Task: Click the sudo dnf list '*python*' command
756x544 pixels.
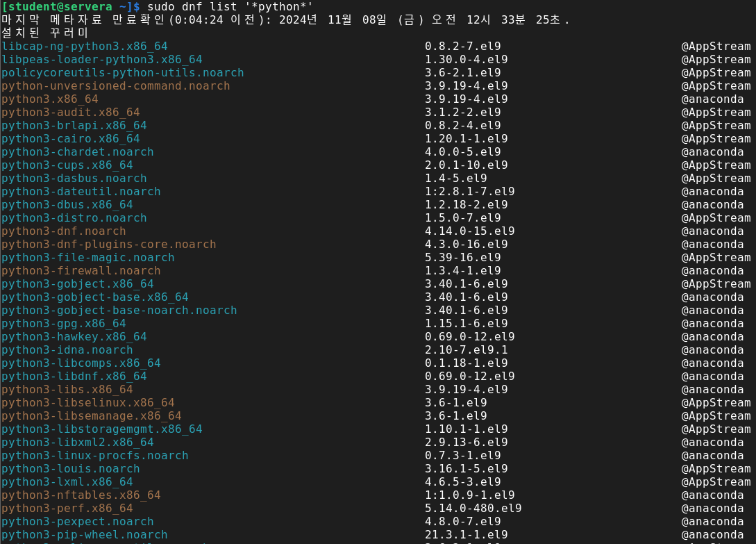Action: pos(230,7)
